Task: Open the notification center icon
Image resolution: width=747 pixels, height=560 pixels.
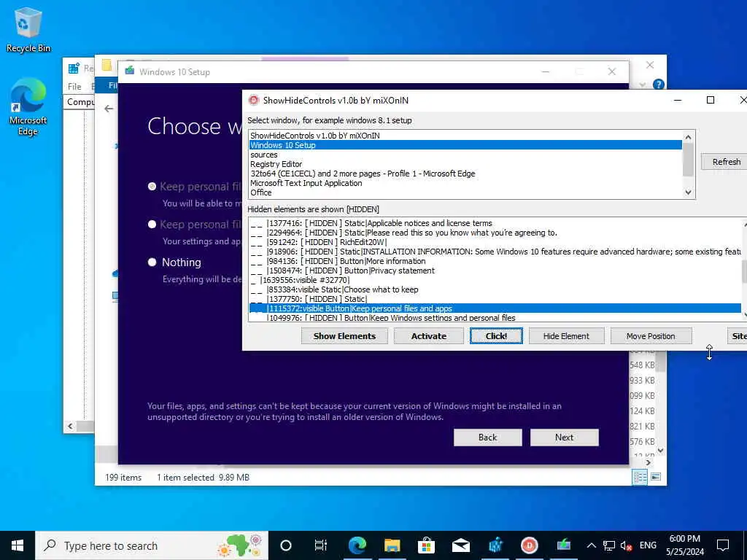Action: (x=723, y=545)
